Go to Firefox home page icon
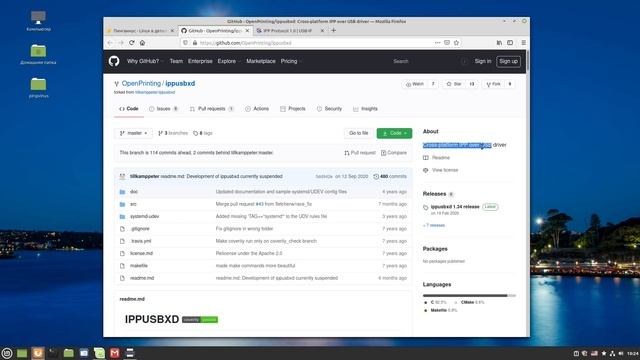The height and width of the screenshot is (360, 640). click(142, 42)
